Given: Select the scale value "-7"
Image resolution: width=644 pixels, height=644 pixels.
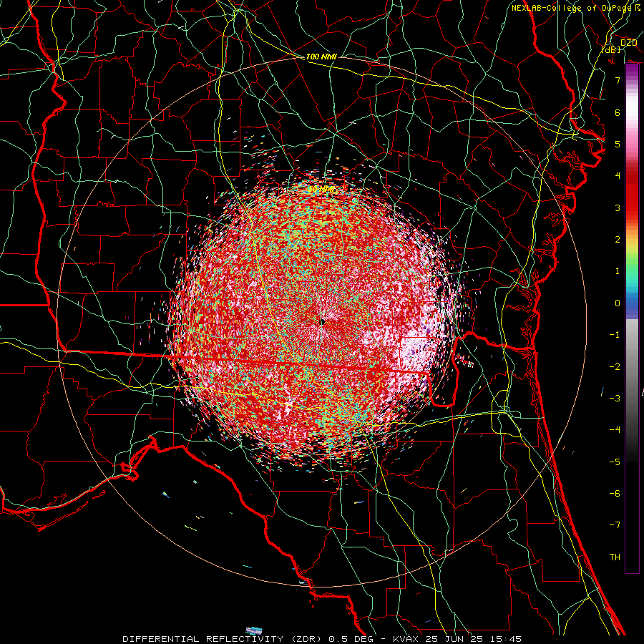Looking at the screenshot, I should (615, 525).
